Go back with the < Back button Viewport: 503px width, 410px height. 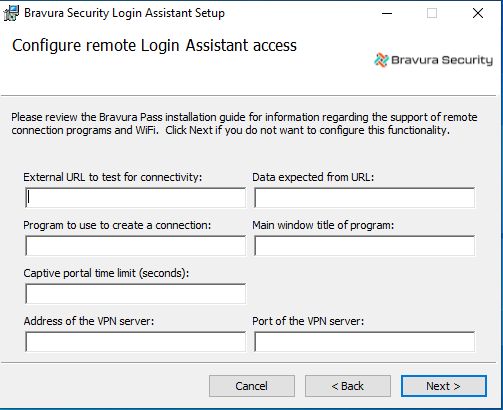pyautogui.click(x=348, y=386)
